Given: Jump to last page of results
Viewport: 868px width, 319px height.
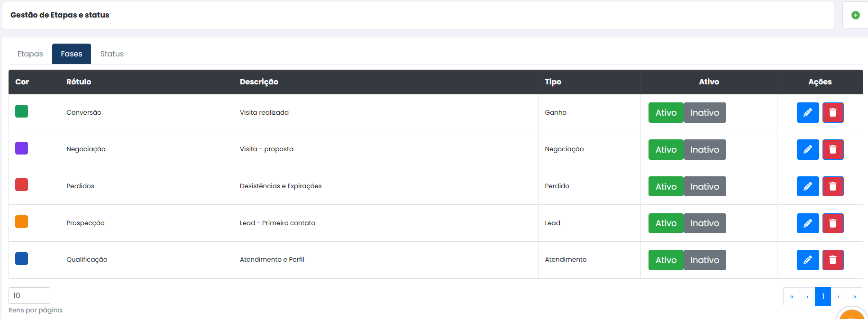Looking at the screenshot, I should (x=855, y=297).
